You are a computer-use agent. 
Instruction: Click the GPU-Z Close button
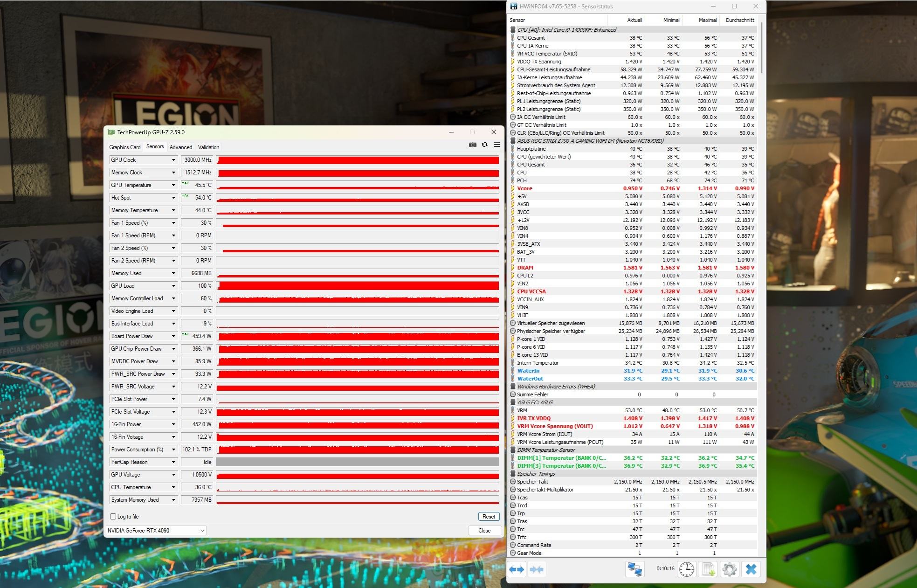click(484, 531)
